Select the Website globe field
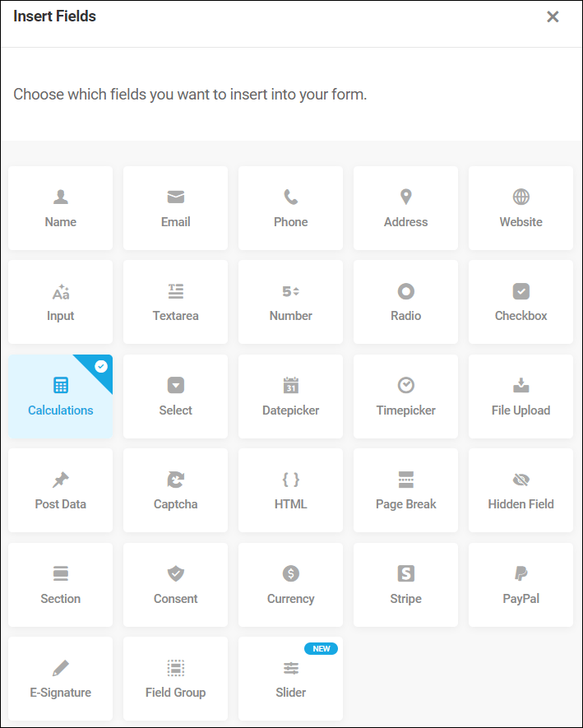The image size is (583, 728). click(521, 208)
